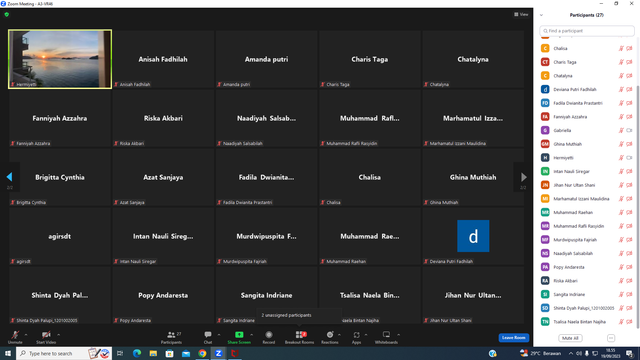Screen dimensions: 640x360
Task: Open the Chat panel icon
Action: point(208,335)
